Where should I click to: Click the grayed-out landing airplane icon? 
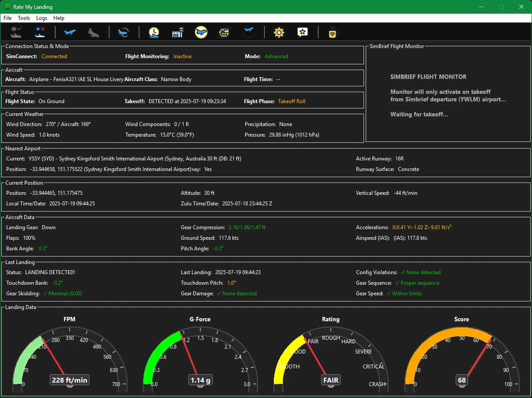coord(93,32)
